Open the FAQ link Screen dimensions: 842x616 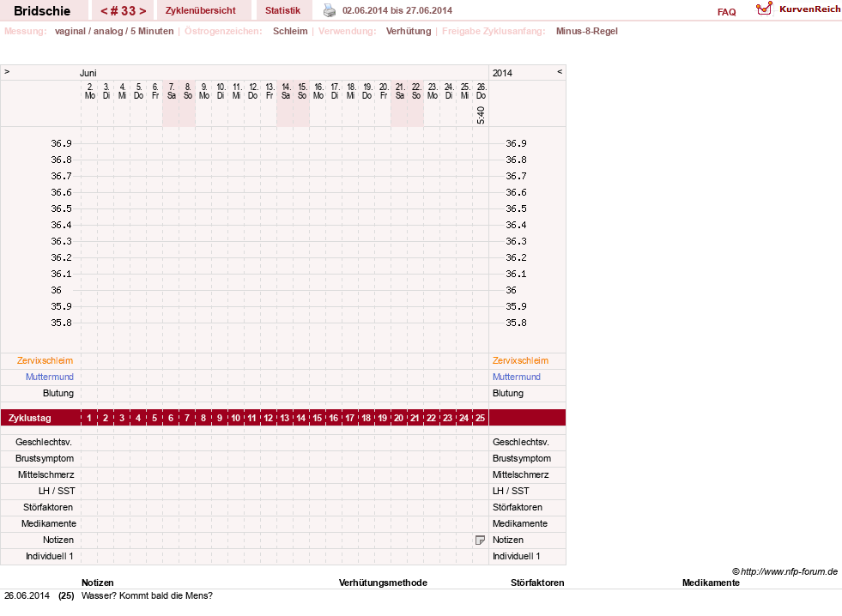coord(726,12)
